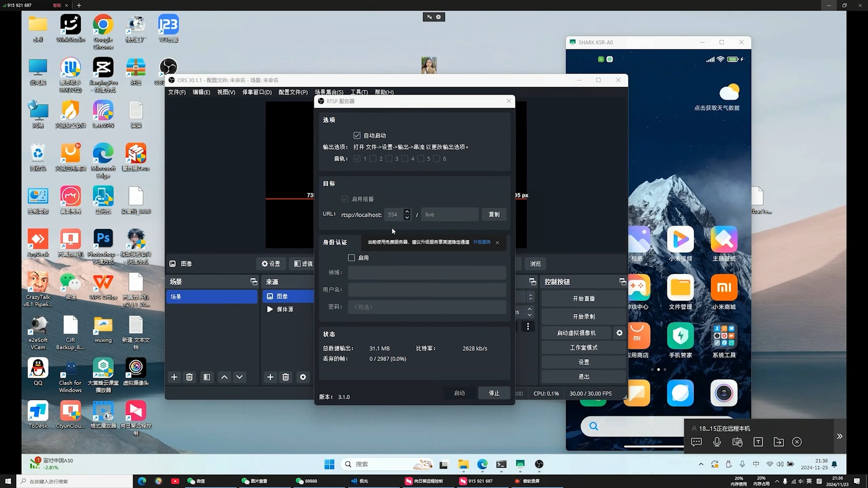Toggle the 启用组播 multicast checkbox
This screenshot has height=488, width=868.
(x=345, y=199)
